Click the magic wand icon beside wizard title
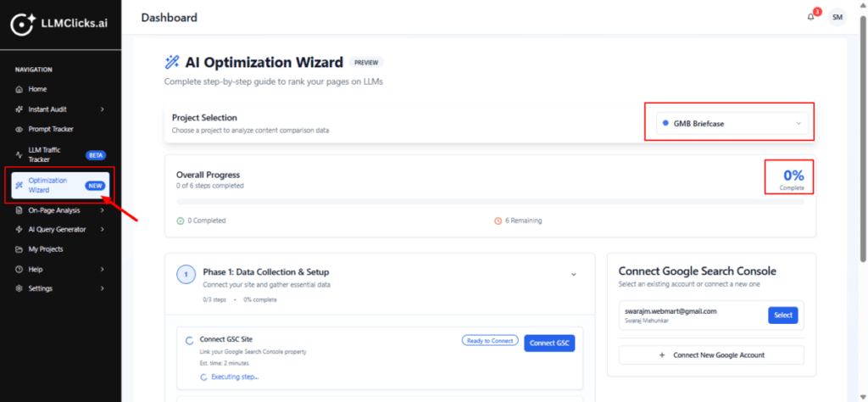This screenshot has width=868, height=402. pyautogui.click(x=172, y=62)
